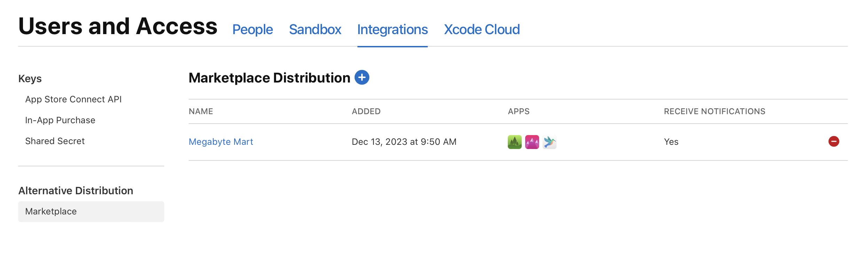Click the ADDED column header

coord(366,111)
